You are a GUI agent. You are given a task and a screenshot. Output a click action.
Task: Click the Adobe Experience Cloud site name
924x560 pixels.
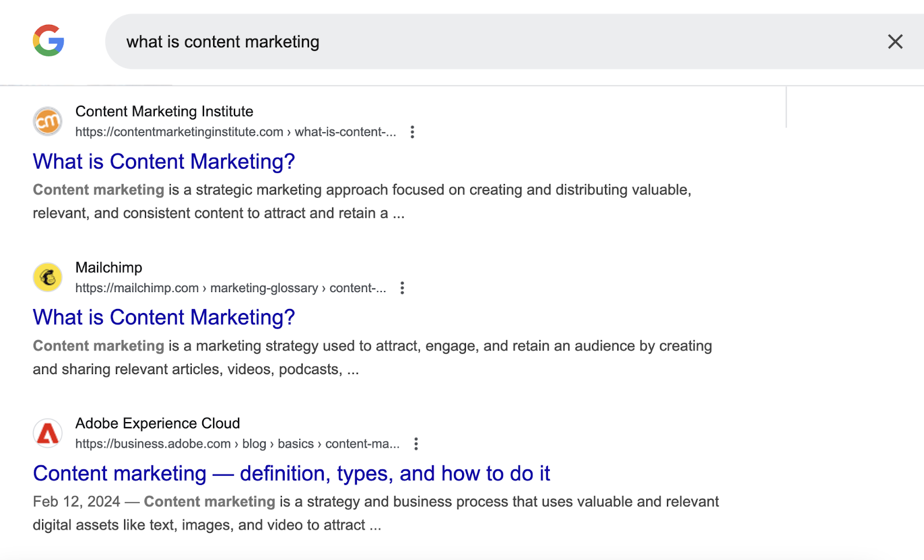point(157,423)
